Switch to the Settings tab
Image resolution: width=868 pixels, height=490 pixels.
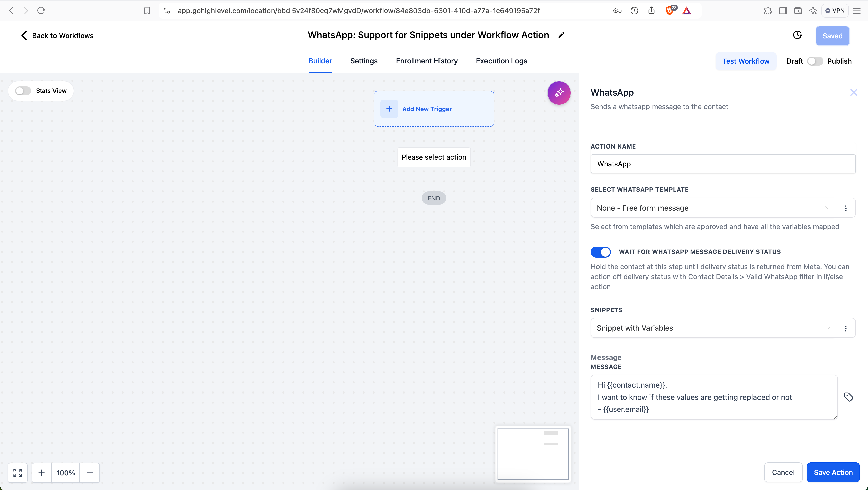(x=364, y=60)
